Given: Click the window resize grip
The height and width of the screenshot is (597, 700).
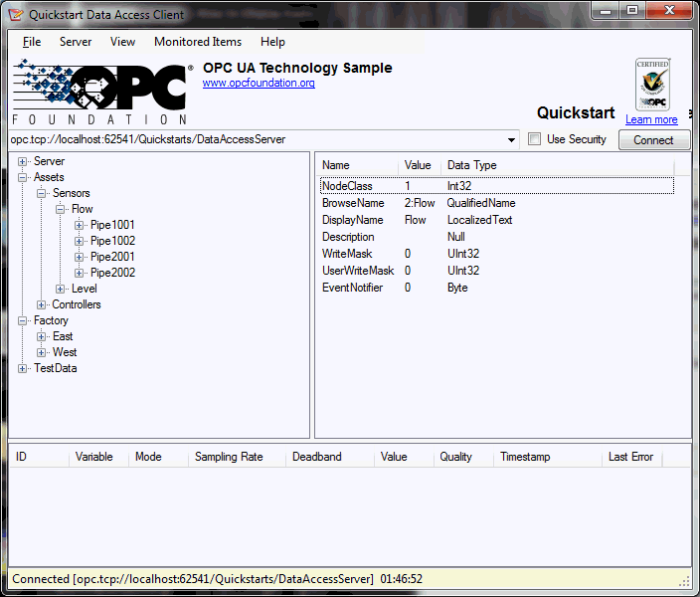Looking at the screenshot, I should (684, 580).
